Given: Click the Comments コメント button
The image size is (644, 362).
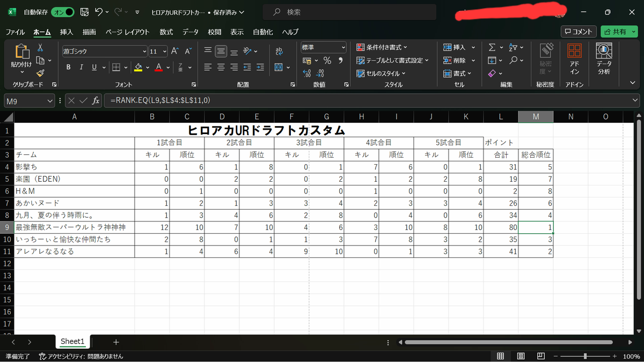Looking at the screenshot, I should point(579,32).
